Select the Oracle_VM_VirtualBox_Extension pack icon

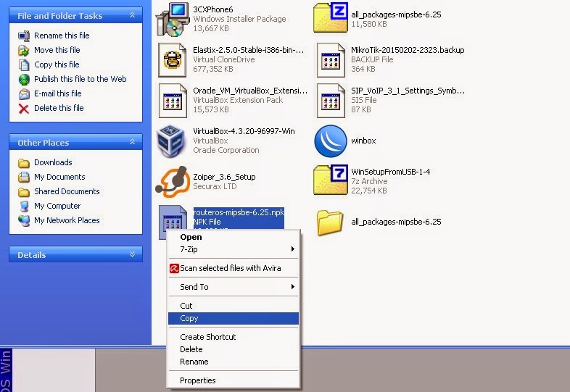coord(173,101)
